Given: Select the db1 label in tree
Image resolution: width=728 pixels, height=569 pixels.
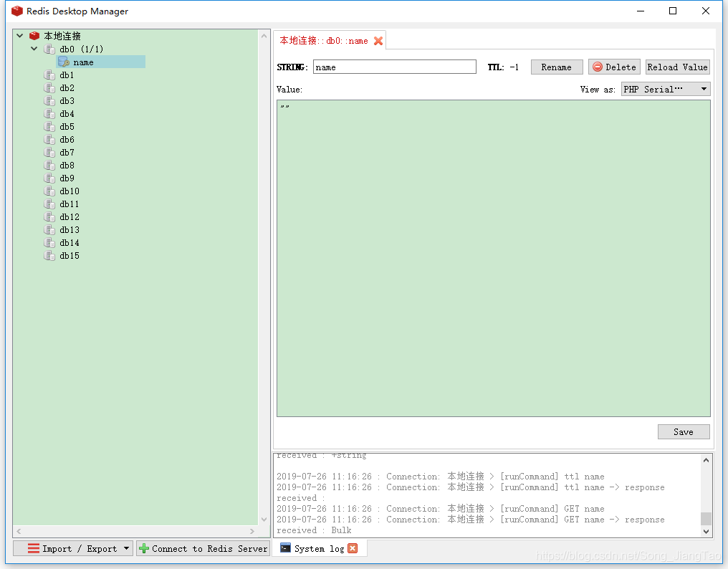Looking at the screenshot, I should pos(67,75).
